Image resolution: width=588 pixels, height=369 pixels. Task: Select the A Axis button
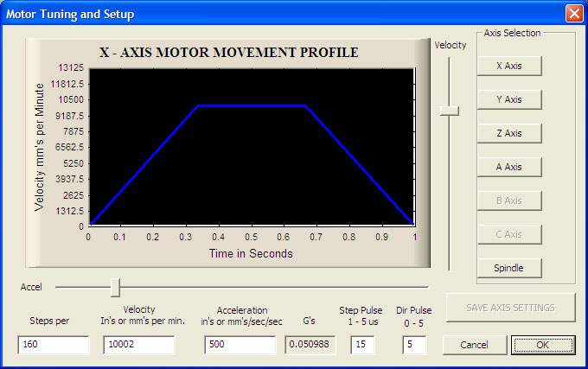point(509,167)
